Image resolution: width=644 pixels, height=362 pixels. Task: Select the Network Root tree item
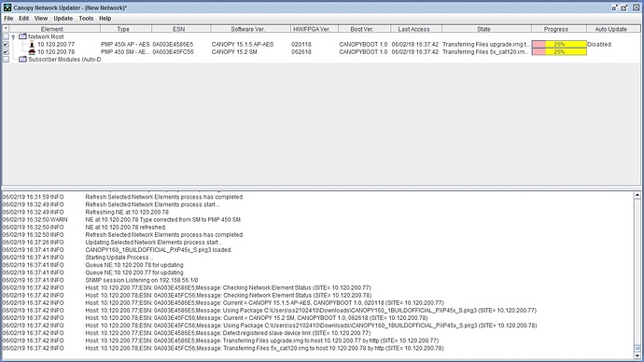[46, 36]
